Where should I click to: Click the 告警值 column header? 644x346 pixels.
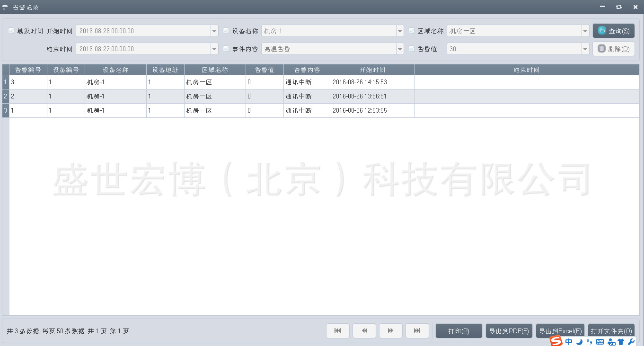point(265,70)
